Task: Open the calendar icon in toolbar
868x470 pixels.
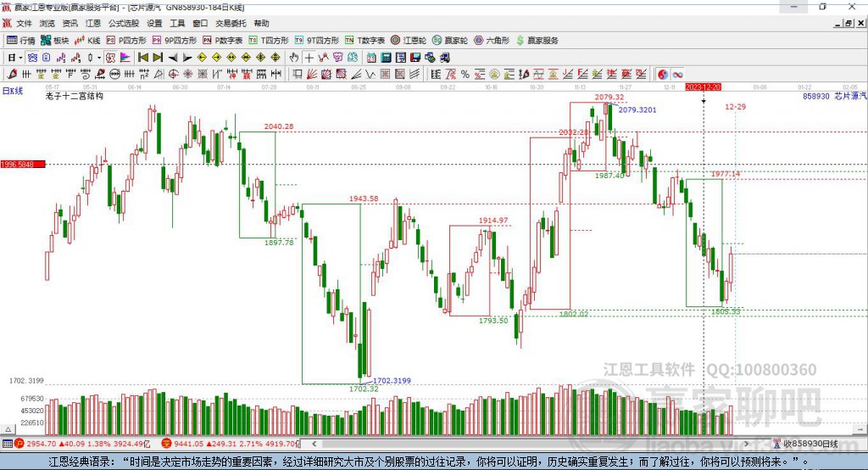Action: point(371,57)
